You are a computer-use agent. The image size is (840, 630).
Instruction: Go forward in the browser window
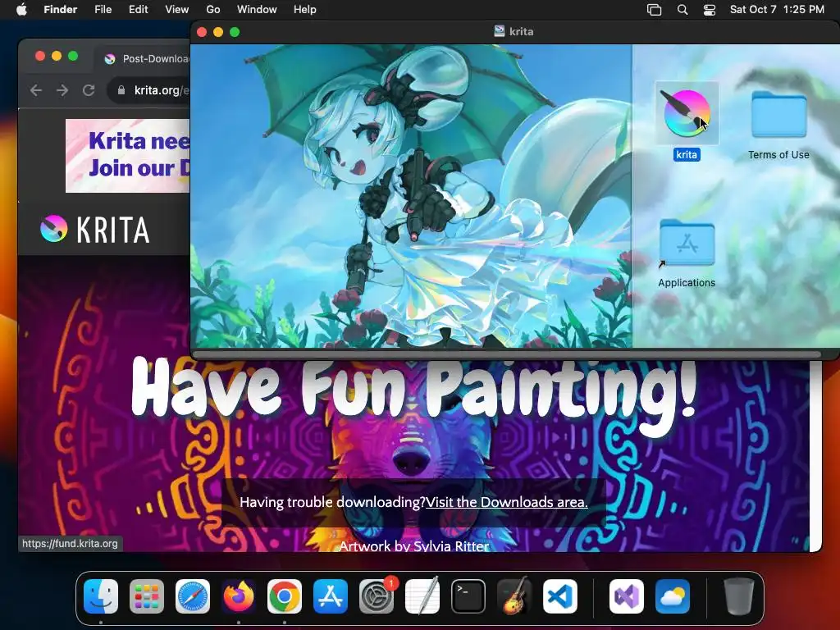[62, 90]
